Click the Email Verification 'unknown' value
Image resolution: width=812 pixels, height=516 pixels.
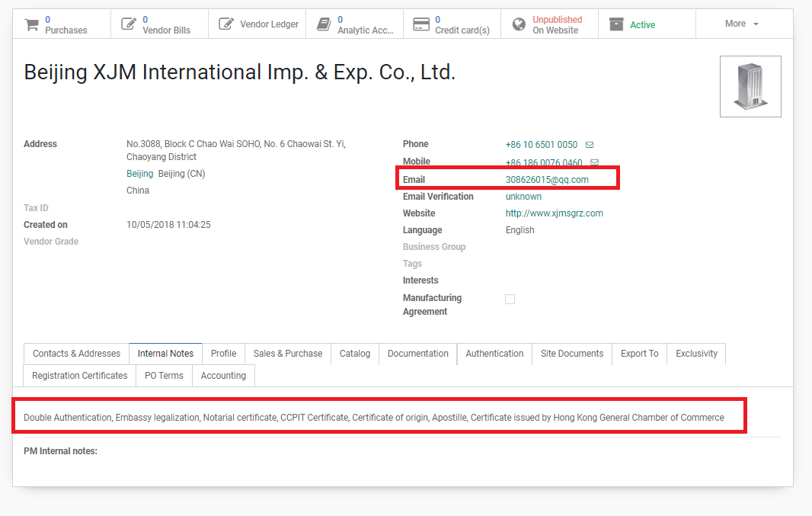click(x=523, y=197)
